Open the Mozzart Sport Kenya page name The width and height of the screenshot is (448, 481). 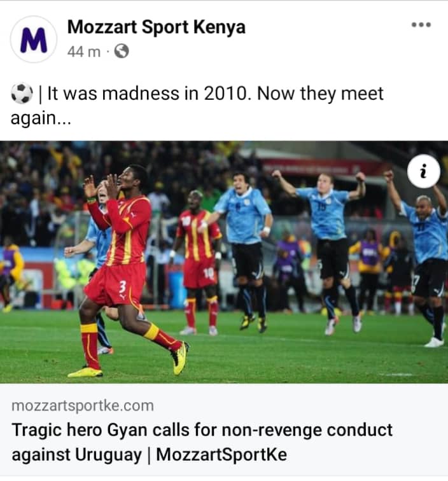tap(156, 27)
